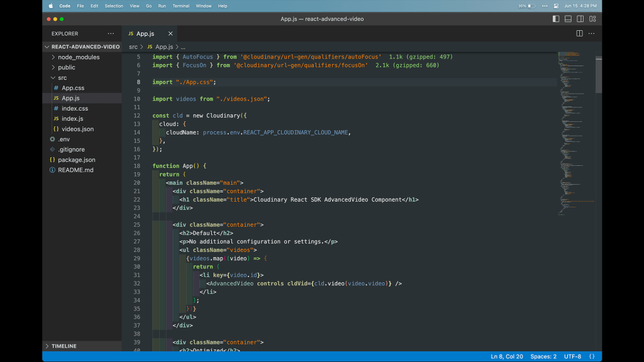This screenshot has width=644, height=362.
Task: Open the Selection menu
Action: click(114, 6)
